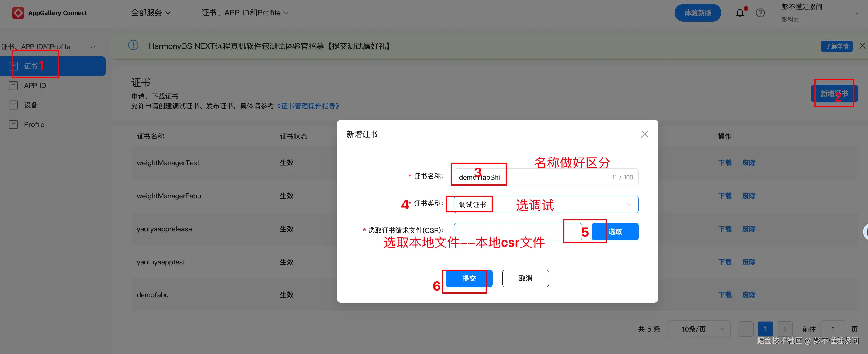Collapse the 证书、APP ID和Profile sidebar section
The height and width of the screenshot is (354, 868).
coord(93,46)
